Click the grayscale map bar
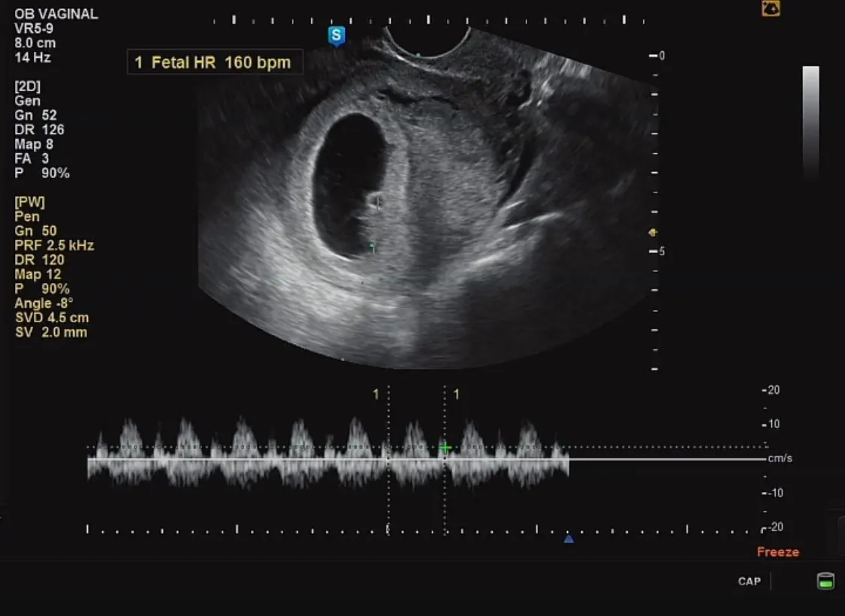 tap(810, 122)
